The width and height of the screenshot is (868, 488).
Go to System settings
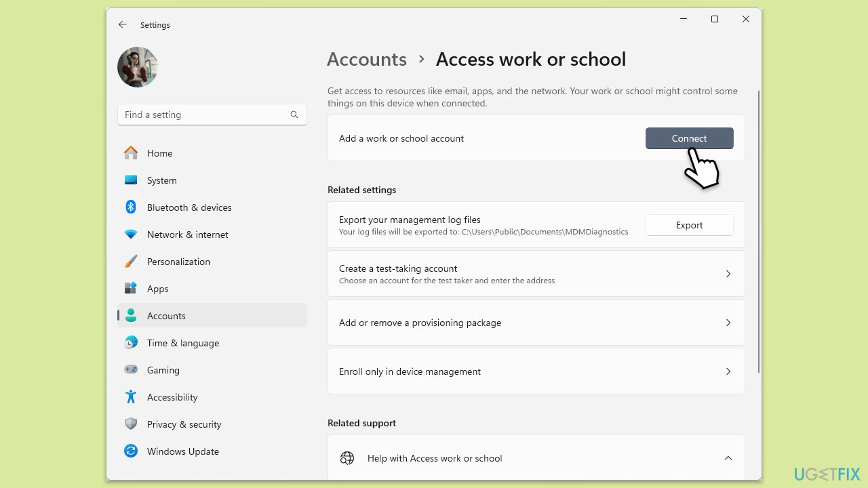click(x=212, y=180)
